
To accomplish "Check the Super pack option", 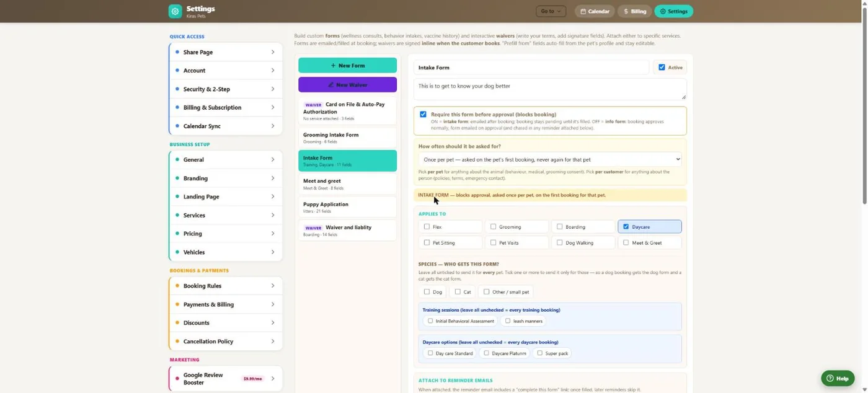I will pos(539,353).
